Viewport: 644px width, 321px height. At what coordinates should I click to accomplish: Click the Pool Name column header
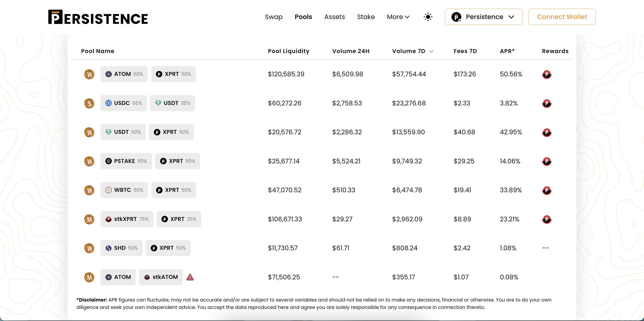pyautogui.click(x=97, y=51)
